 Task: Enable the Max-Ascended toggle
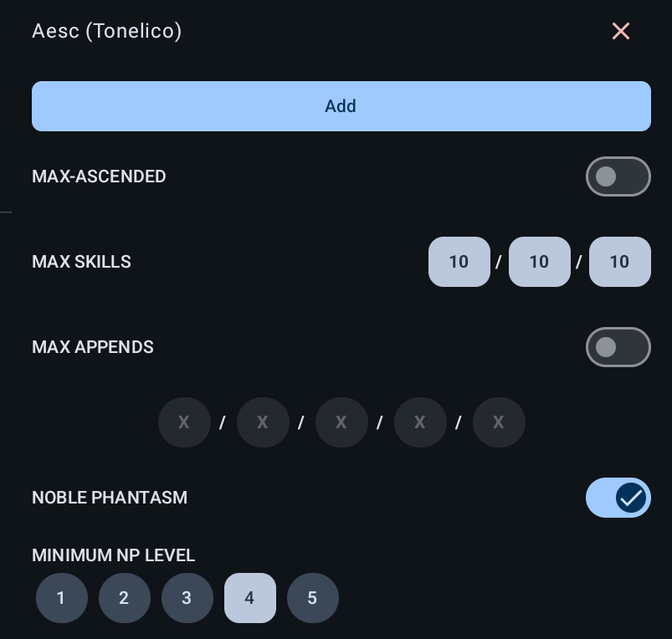pos(618,176)
